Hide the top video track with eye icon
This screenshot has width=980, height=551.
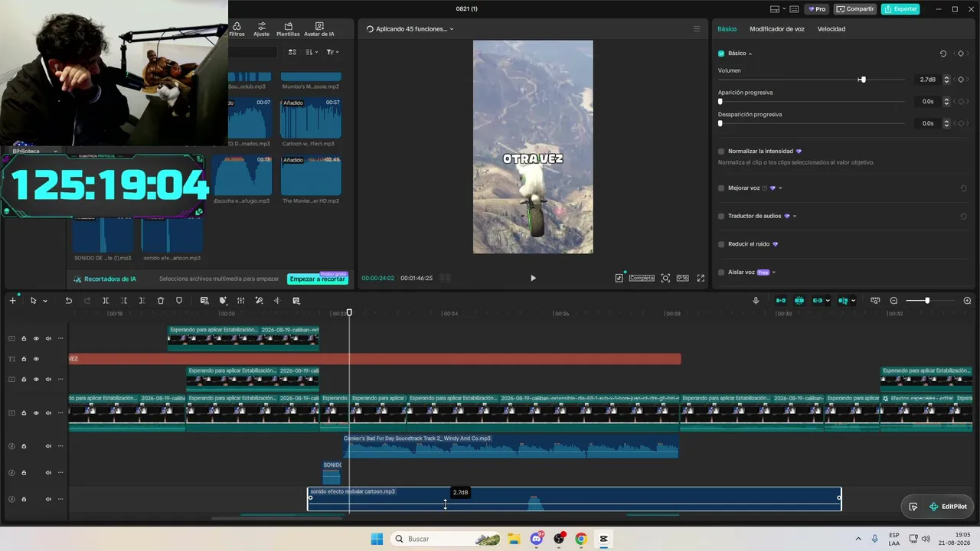[36, 338]
